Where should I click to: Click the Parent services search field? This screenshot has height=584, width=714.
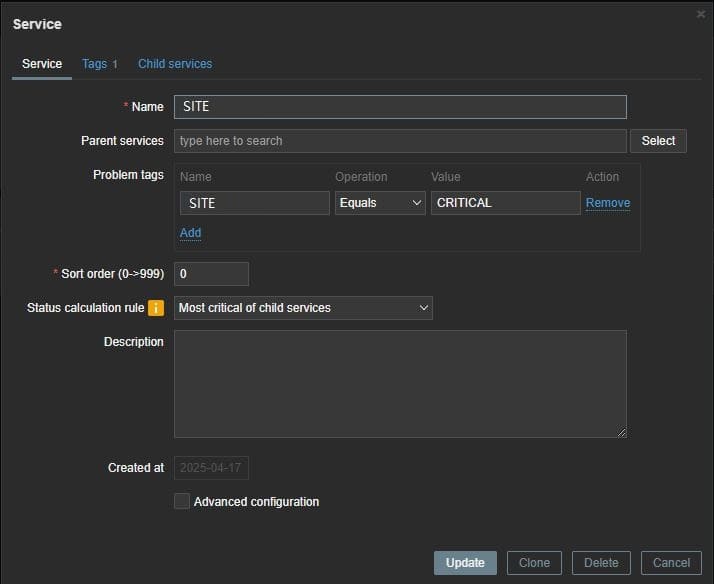click(400, 141)
